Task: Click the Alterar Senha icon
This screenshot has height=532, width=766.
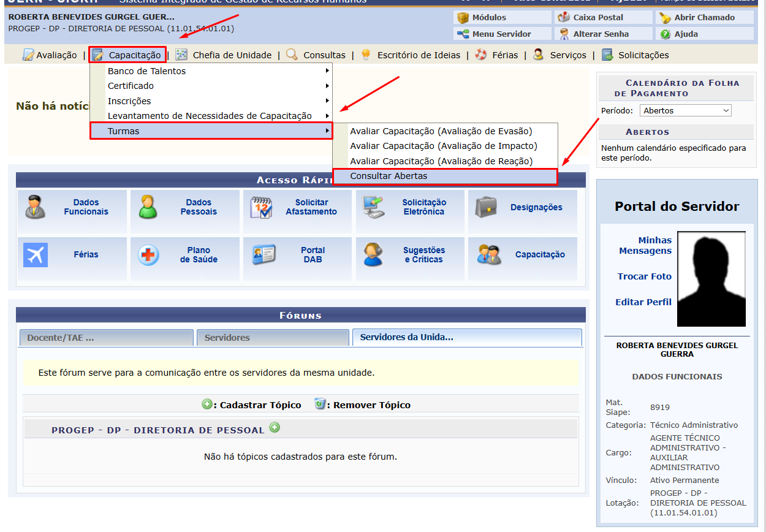Action: coord(564,34)
